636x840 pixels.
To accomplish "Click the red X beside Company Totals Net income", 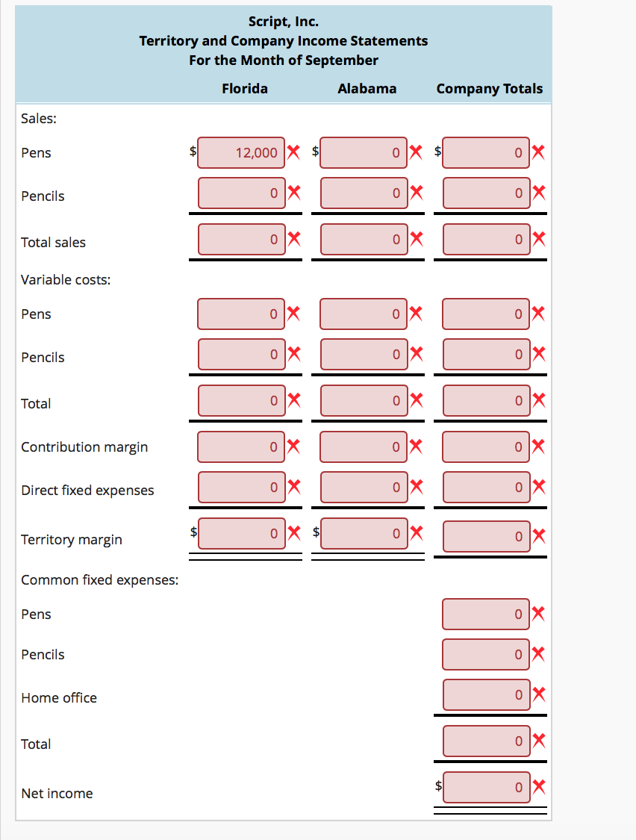I will pyautogui.click(x=539, y=787).
